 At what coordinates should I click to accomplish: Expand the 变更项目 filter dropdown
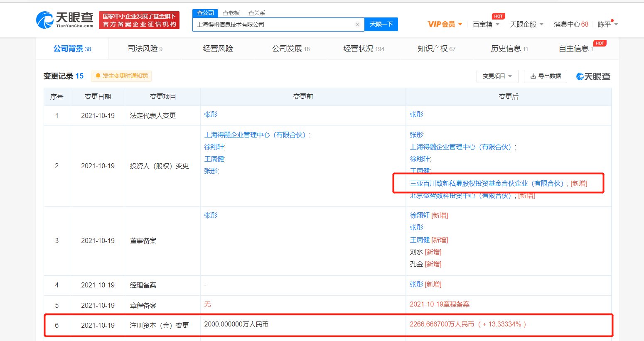497,76
